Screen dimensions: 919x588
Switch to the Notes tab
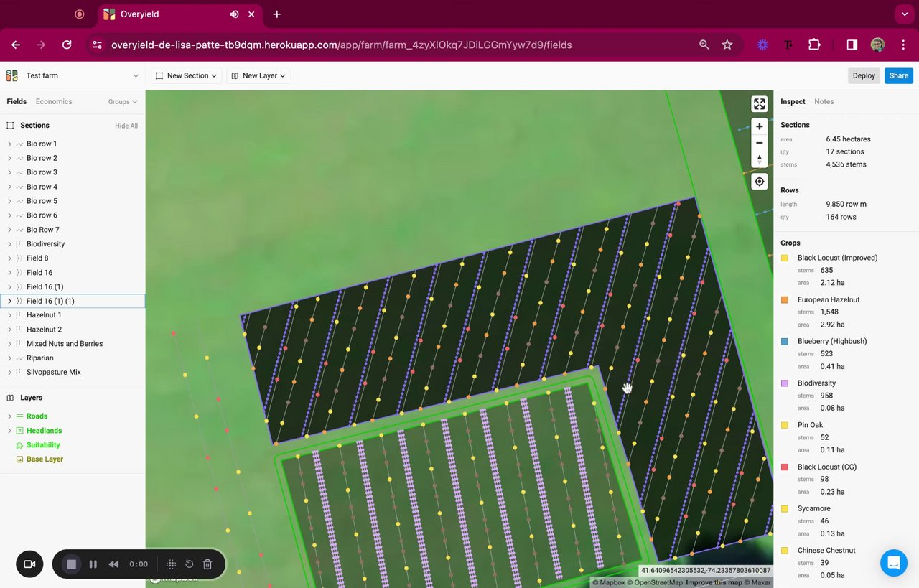(824, 102)
